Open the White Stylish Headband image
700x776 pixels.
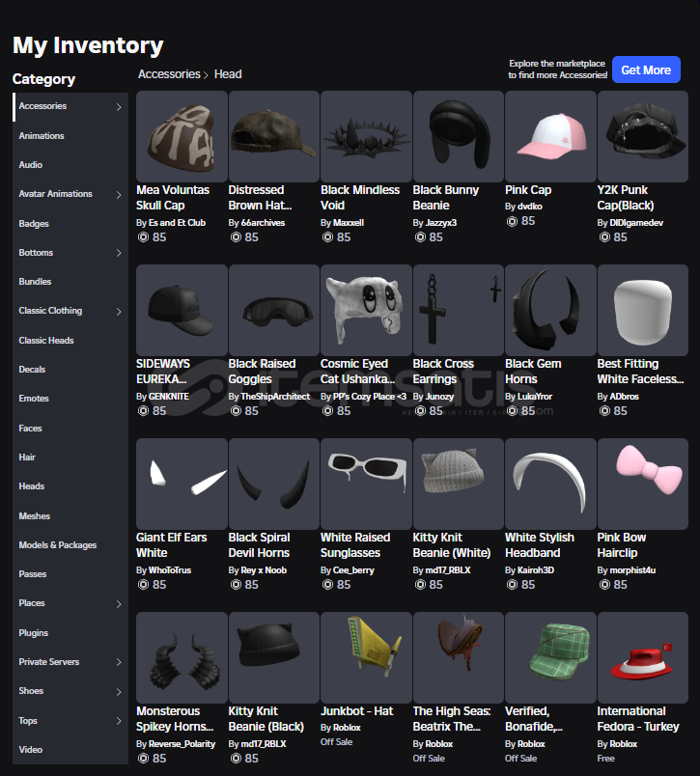[x=550, y=484]
